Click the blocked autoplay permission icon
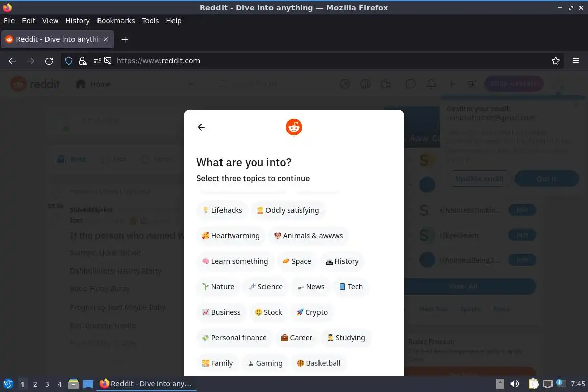The height and width of the screenshot is (392, 588). 108,61
